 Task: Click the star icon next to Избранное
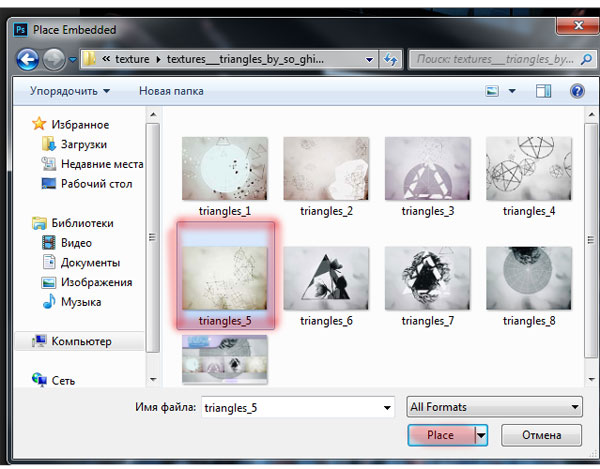(x=39, y=124)
